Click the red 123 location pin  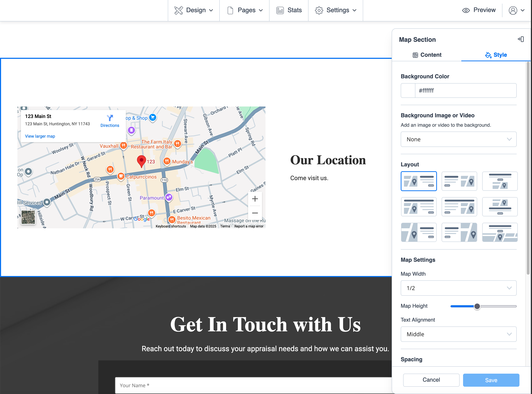142,161
